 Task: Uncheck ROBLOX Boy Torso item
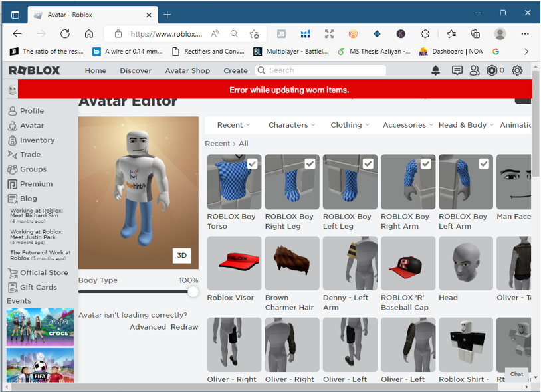click(x=252, y=163)
